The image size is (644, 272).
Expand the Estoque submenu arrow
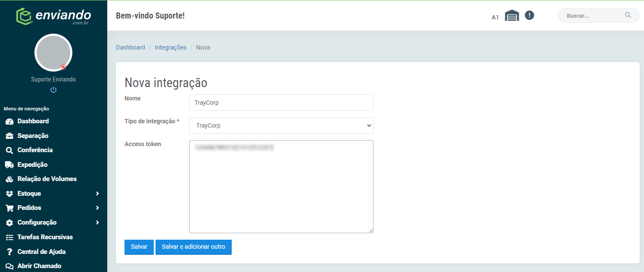tap(98, 194)
